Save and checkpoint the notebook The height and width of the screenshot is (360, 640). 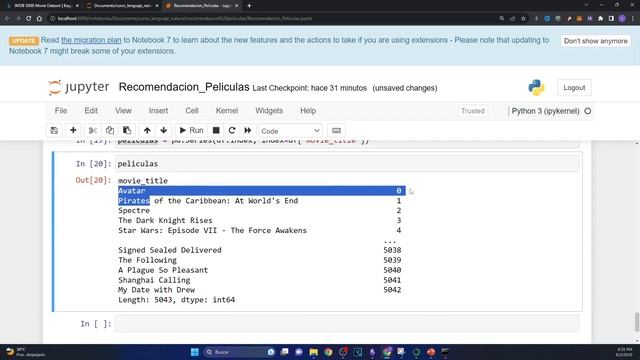click(x=54, y=131)
